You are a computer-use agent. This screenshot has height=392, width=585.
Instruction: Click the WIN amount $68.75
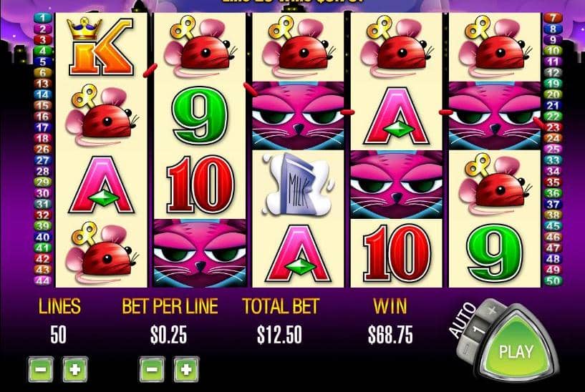390,334
